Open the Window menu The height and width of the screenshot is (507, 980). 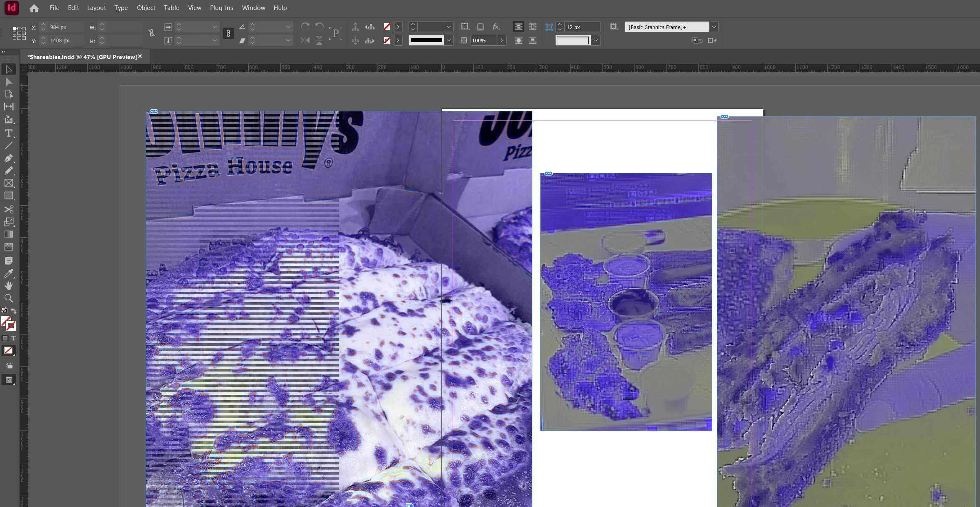click(253, 8)
